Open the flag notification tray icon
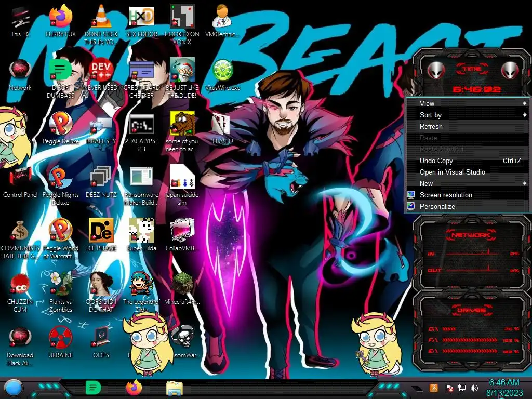The height and width of the screenshot is (399, 532). 449,388
